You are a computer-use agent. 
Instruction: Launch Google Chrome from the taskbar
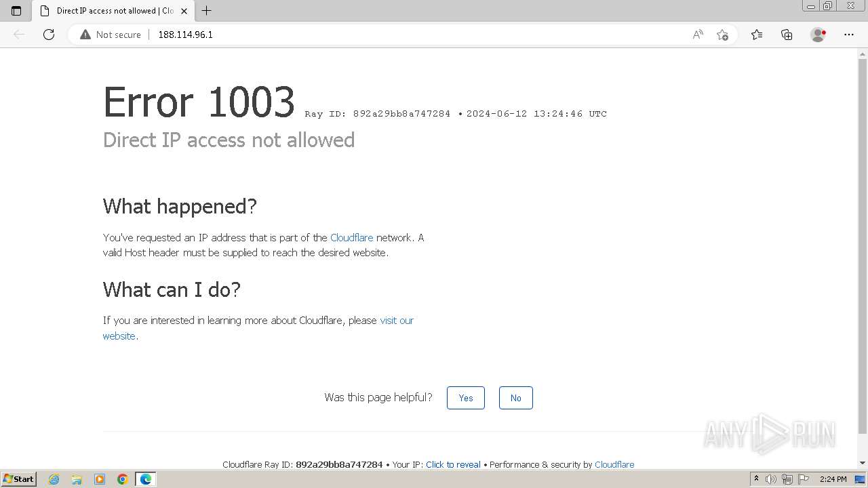[123, 479]
